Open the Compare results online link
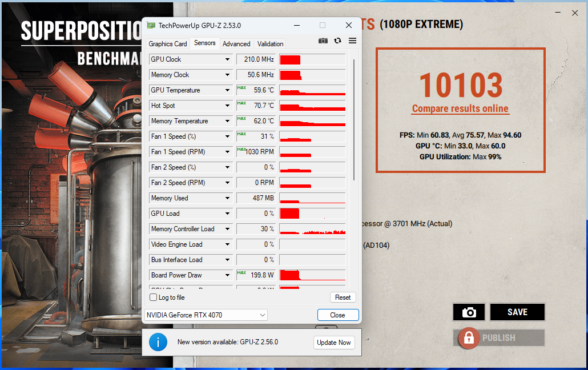This screenshot has width=588, height=370. tap(460, 108)
